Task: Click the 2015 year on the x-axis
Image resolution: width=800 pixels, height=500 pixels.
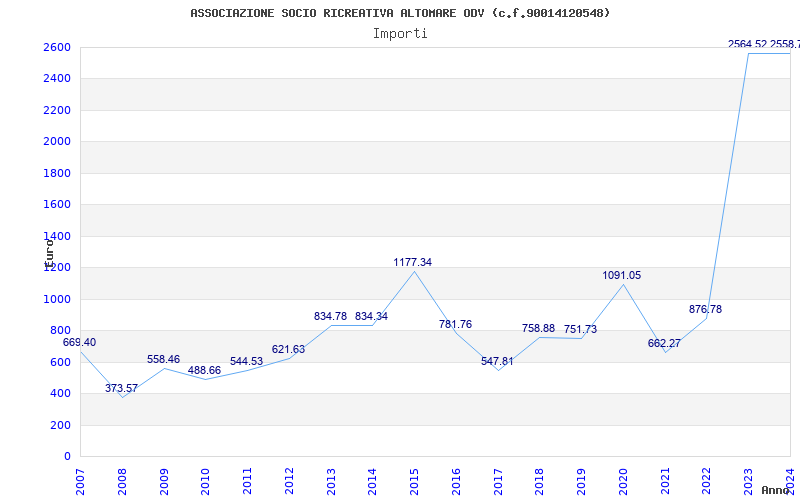Action: 414,480
